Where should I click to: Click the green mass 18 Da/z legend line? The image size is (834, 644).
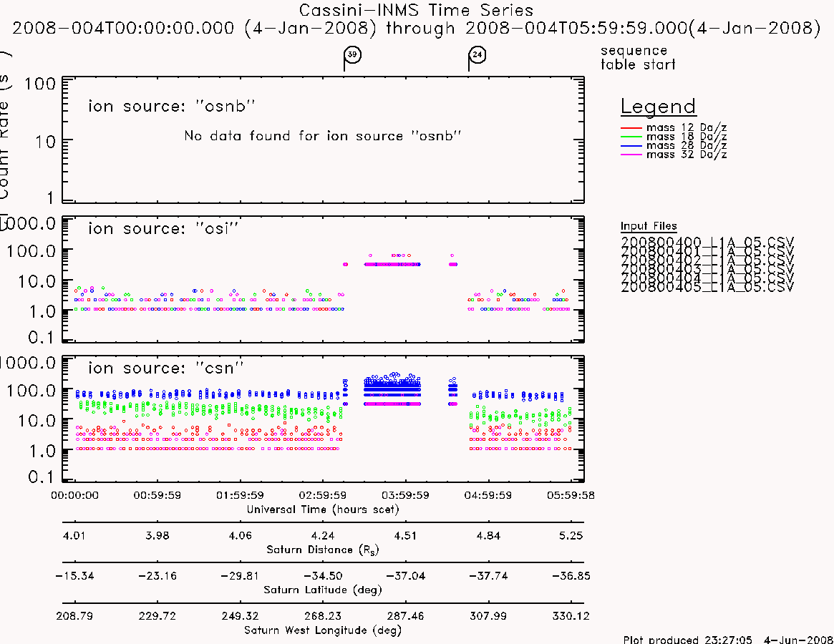631,137
